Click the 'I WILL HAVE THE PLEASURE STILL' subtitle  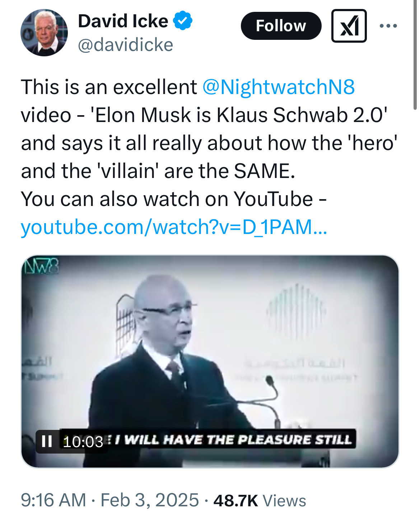(237, 440)
